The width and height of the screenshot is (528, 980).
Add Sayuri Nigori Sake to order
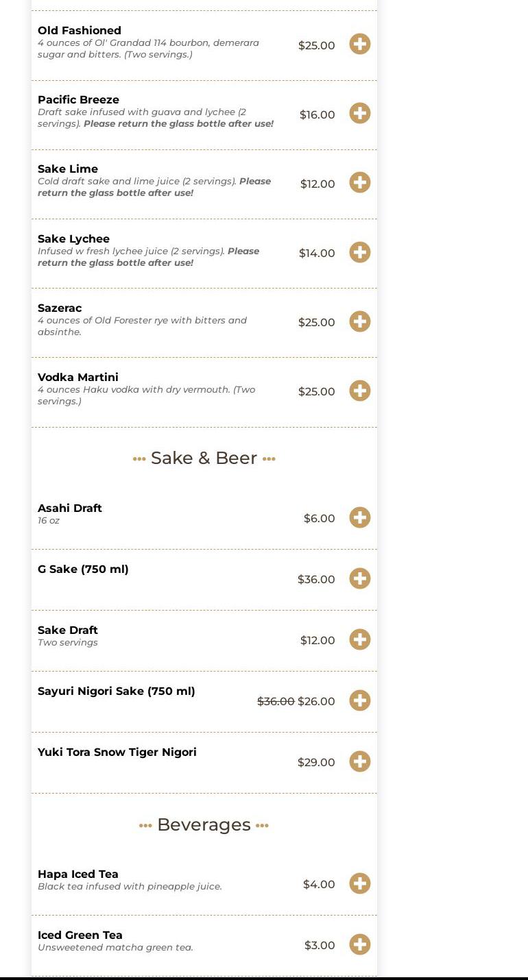point(359,700)
